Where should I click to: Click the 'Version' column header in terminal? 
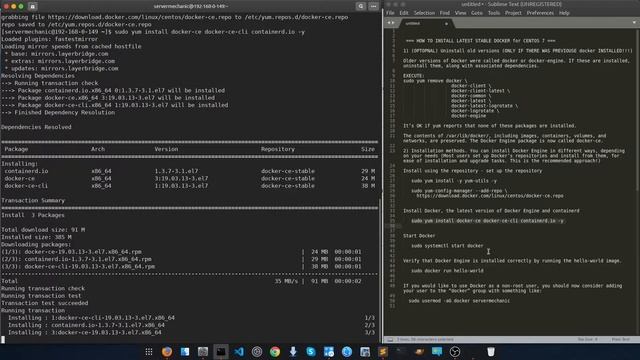pyautogui.click(x=166, y=149)
